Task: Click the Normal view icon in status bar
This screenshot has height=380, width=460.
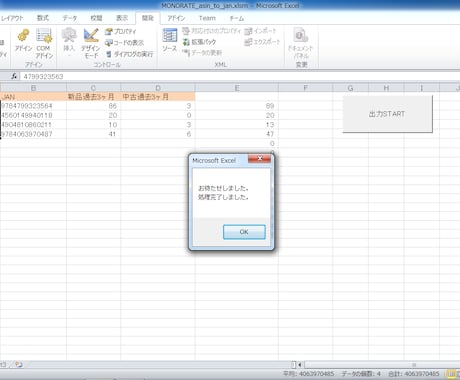Action: point(451,374)
